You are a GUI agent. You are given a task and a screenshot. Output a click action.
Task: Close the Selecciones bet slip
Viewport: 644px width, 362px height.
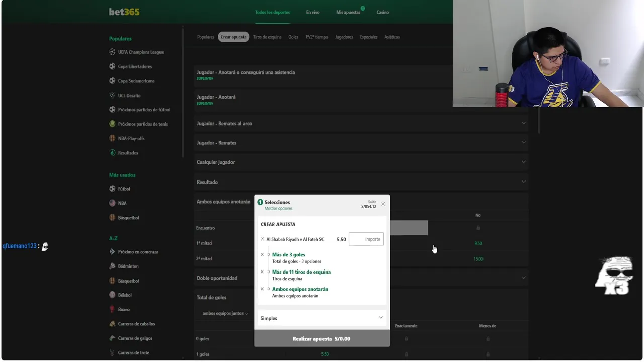point(383,204)
